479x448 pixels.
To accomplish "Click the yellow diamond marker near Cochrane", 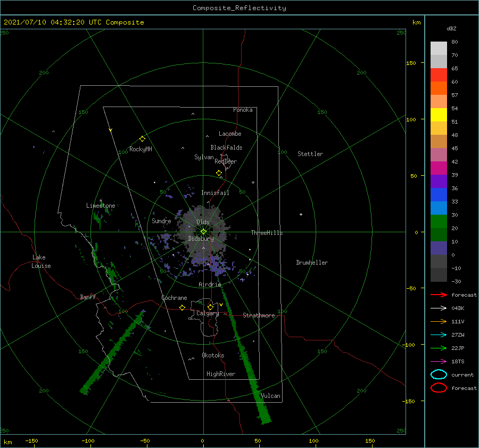I will pyautogui.click(x=182, y=307).
